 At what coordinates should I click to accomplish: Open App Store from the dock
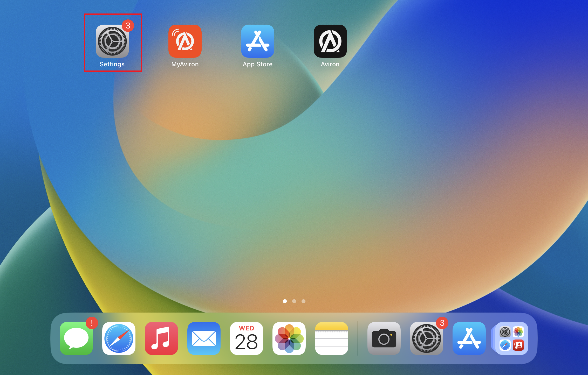469,338
